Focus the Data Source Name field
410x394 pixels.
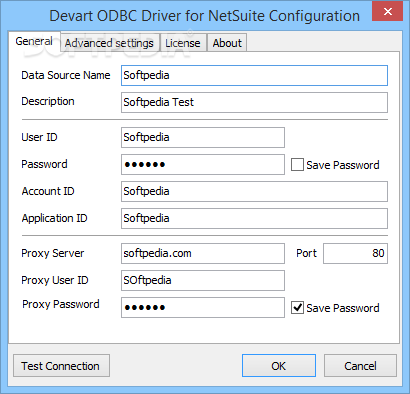click(254, 75)
